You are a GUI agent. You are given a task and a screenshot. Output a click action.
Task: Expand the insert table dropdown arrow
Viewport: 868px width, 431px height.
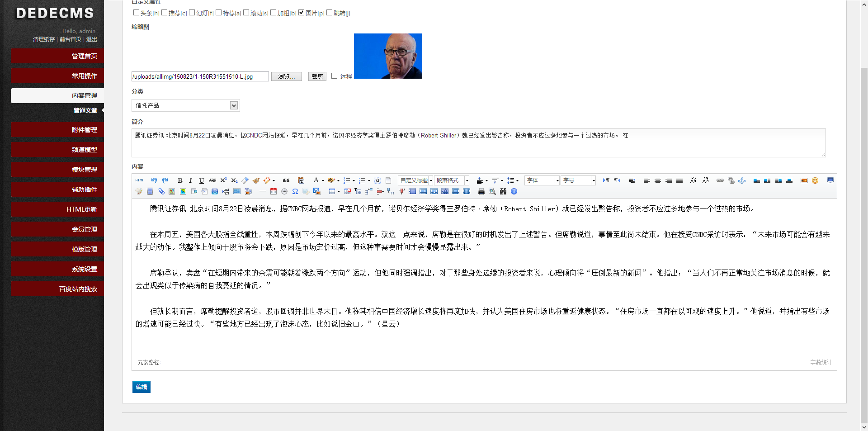339,192
